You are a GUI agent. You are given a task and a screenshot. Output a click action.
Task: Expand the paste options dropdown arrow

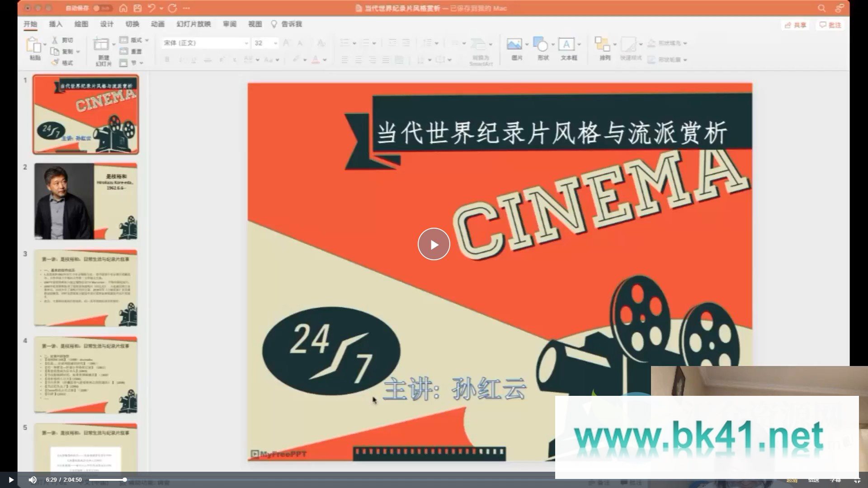[45, 45]
